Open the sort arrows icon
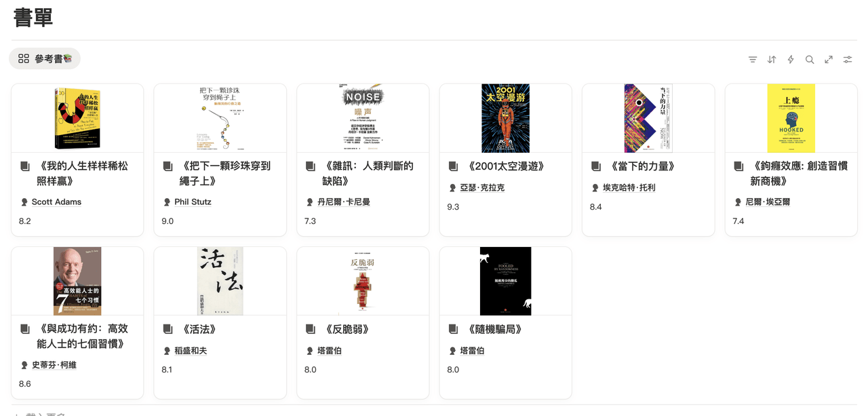 pos(772,60)
